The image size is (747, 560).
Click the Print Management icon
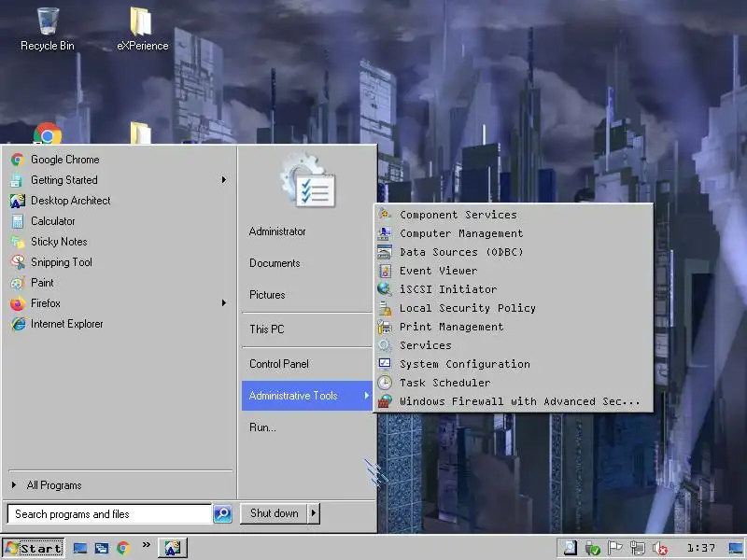point(385,327)
